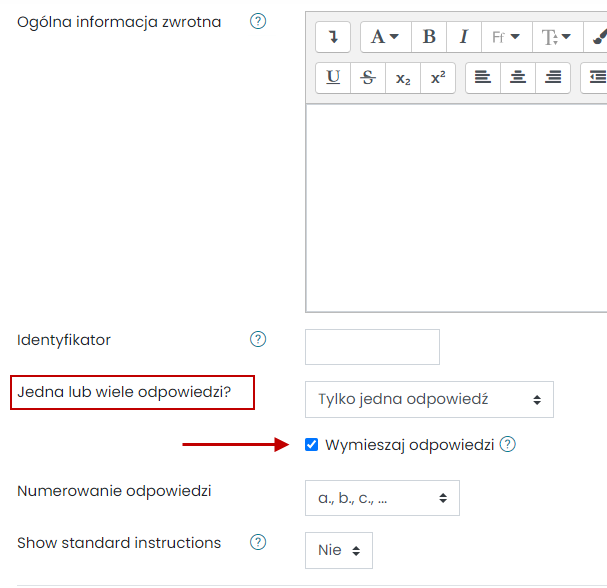Open the font family dropdown
The image size is (607, 588).
pyautogui.click(x=506, y=37)
